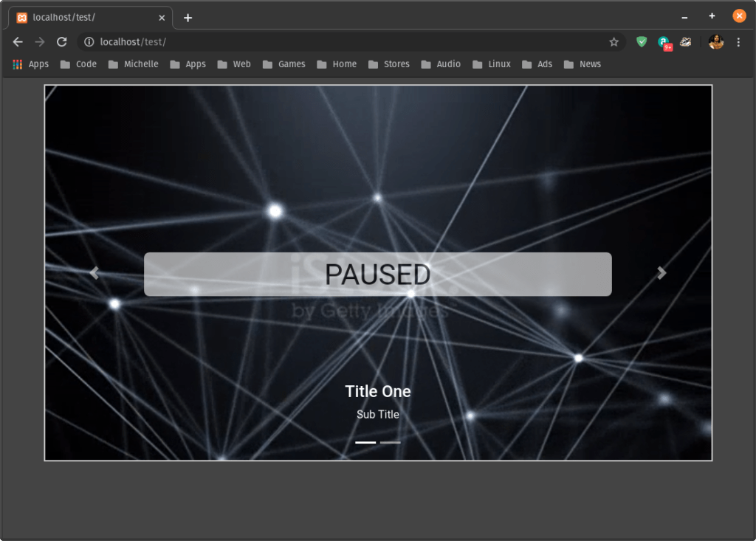Image resolution: width=756 pixels, height=541 pixels.
Task: Open the Code bookmarks folder
Action: [x=78, y=64]
